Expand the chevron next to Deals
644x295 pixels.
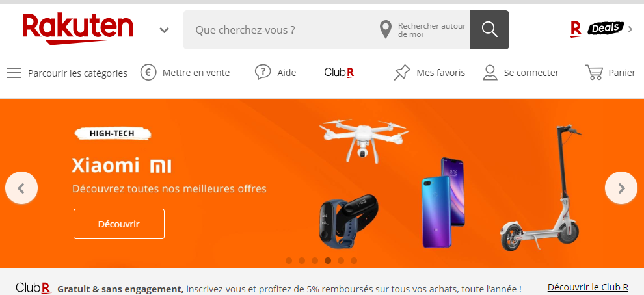(630, 29)
